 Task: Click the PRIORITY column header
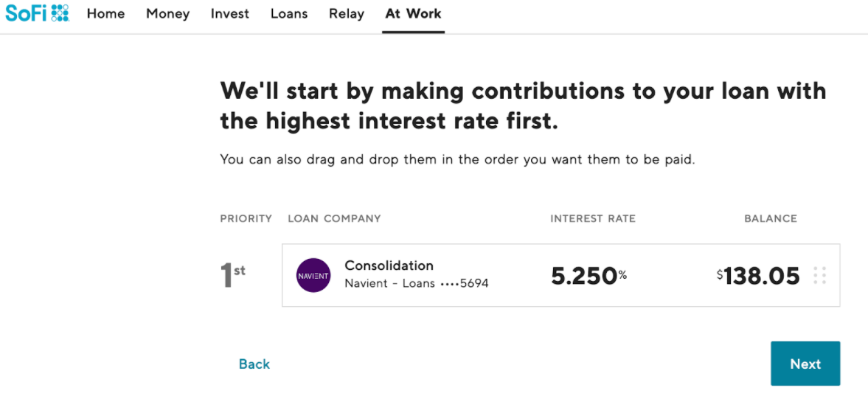tap(246, 218)
